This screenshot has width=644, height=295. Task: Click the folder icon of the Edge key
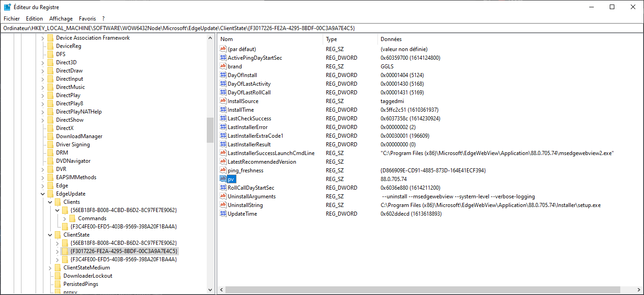50,186
